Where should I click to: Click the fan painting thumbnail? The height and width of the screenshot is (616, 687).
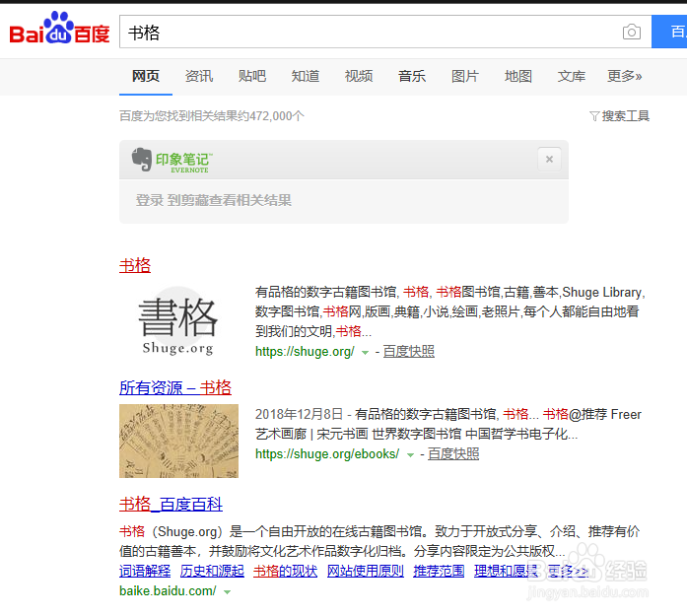point(178,441)
